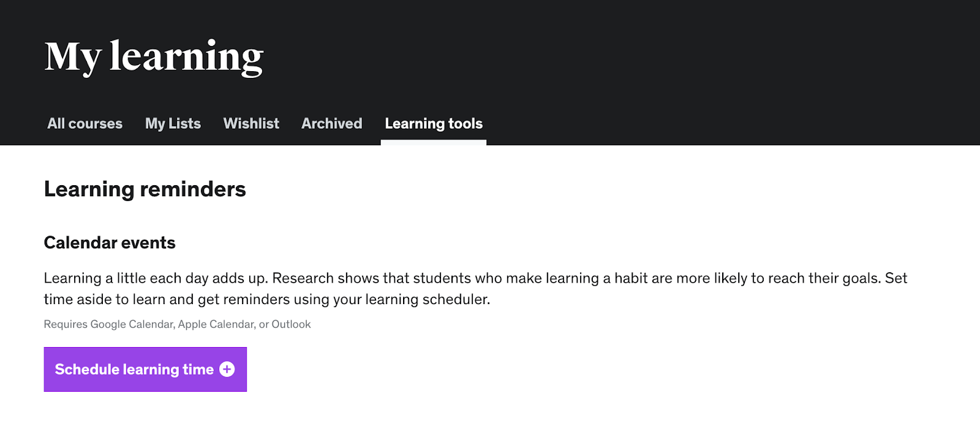
Task: View the Archived tab
Action: (x=332, y=124)
